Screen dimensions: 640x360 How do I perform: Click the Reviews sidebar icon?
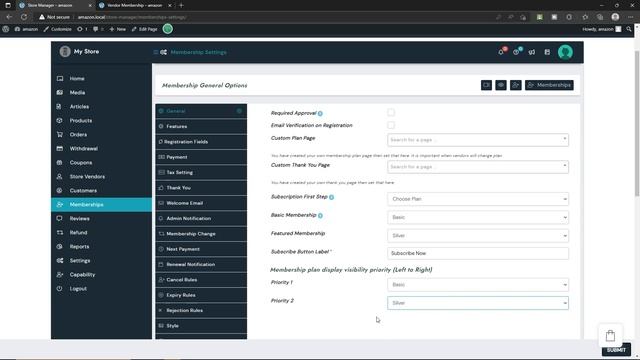[x=60, y=218]
